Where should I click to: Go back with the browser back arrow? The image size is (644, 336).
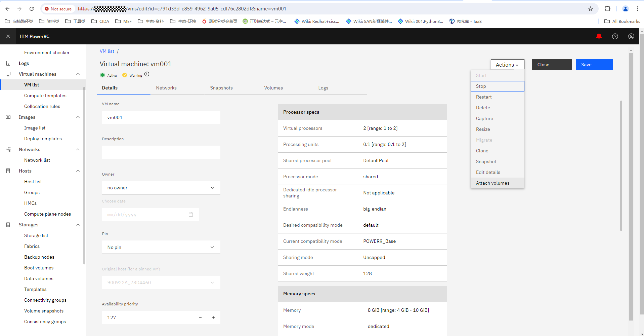click(7, 9)
